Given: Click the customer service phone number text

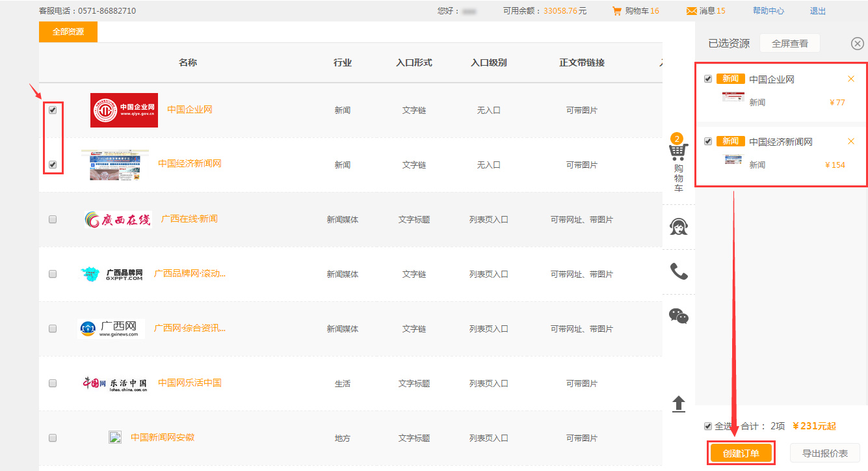Looking at the screenshot, I should click(x=88, y=11).
